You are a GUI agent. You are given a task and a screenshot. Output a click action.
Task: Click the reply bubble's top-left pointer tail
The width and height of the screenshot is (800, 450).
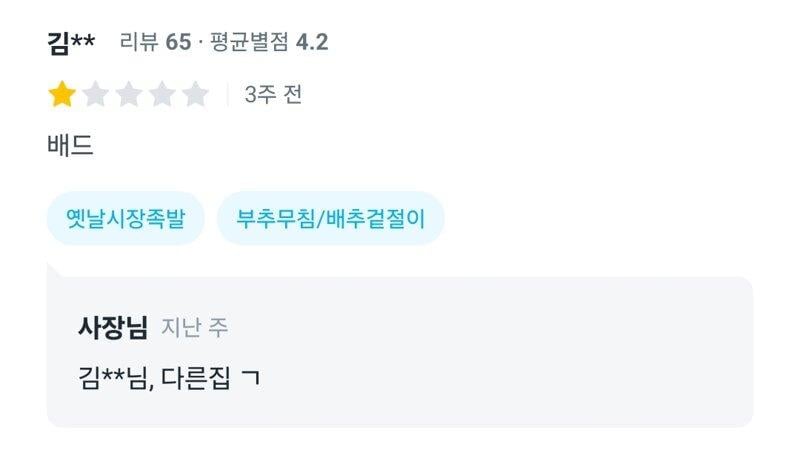(53, 269)
